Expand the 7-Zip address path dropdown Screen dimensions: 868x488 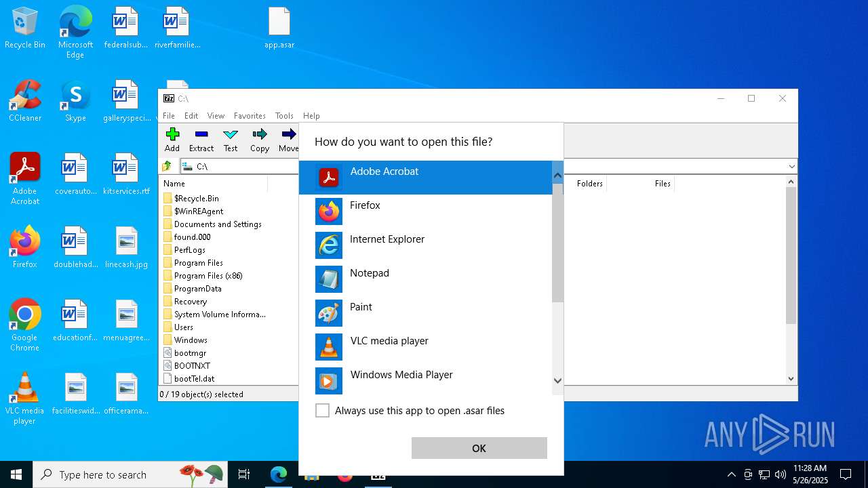pyautogui.click(x=791, y=166)
